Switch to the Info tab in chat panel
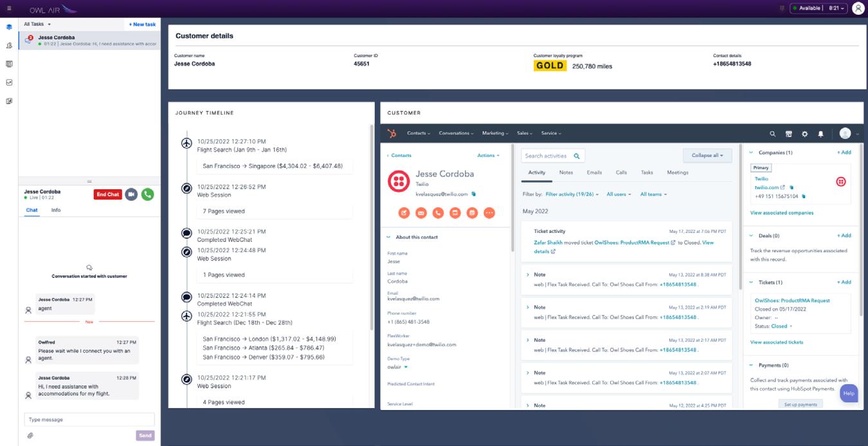This screenshot has width=868, height=446. pos(56,210)
